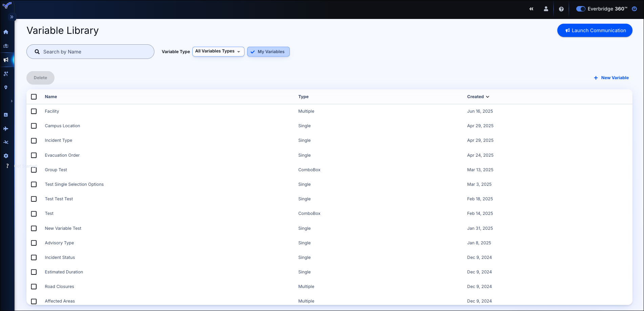
Task: Expand the small sidebar arrow flyout
Action: click(12, 101)
